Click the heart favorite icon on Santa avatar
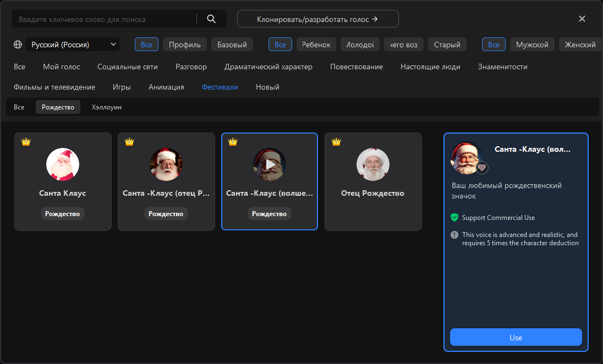 pos(482,168)
